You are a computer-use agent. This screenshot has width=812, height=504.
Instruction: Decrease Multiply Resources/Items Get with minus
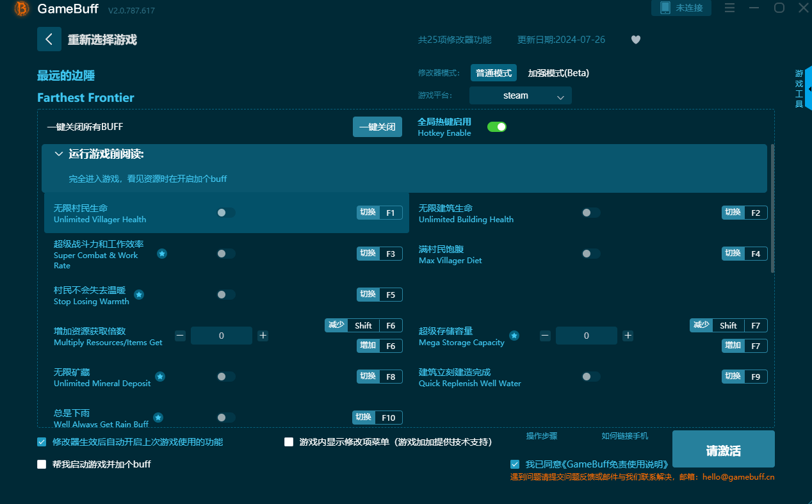pos(180,336)
